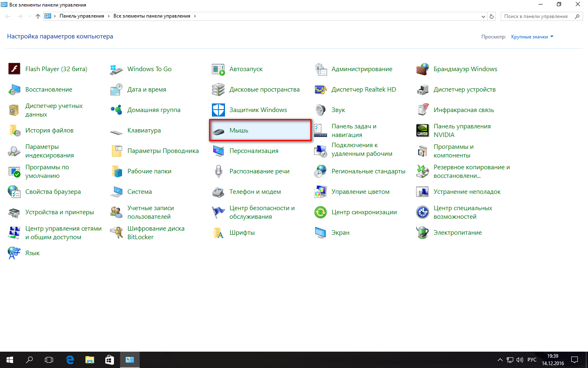
Task: Open the Звук speaker icon
Action: (321, 110)
